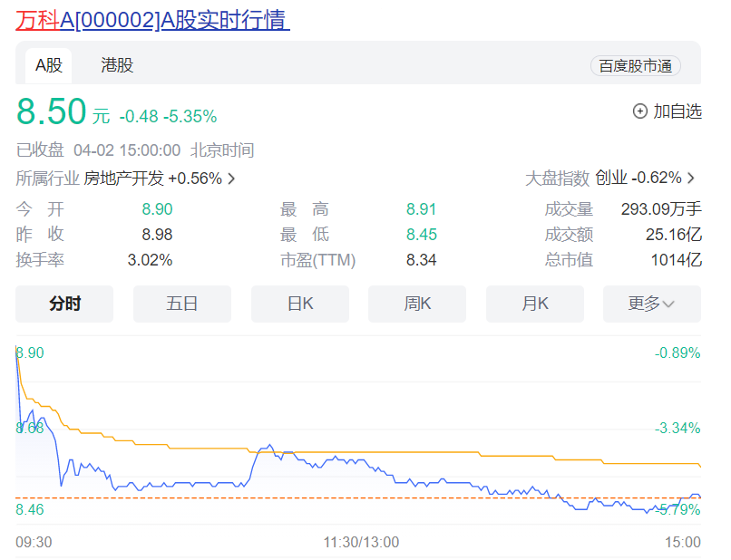This screenshot has width=731, height=560.
Task: Click the -0.89% axis label on chart
Action: tap(677, 352)
